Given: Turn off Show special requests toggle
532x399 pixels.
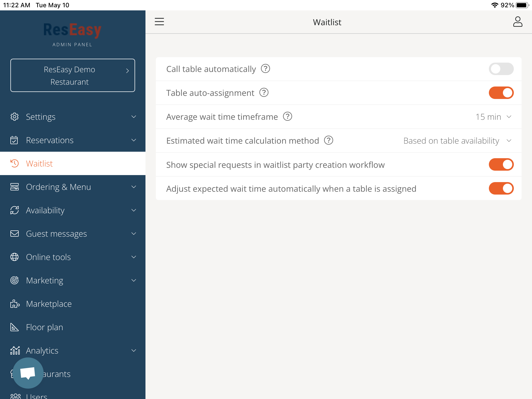Looking at the screenshot, I should [x=501, y=164].
